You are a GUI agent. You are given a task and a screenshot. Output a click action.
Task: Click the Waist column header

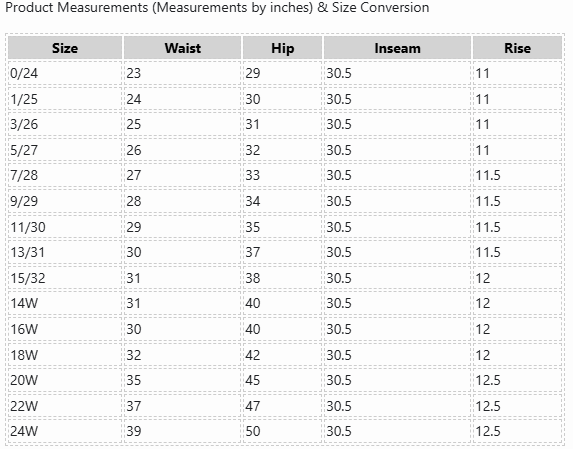pyautogui.click(x=182, y=48)
